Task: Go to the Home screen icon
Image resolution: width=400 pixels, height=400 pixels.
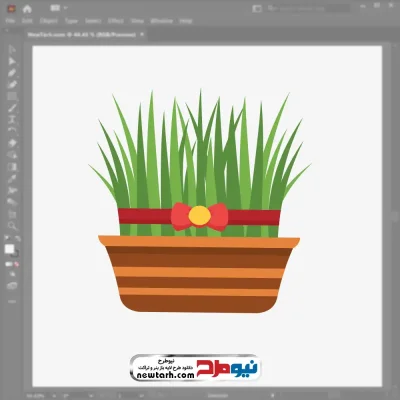Action: tap(27, 9)
